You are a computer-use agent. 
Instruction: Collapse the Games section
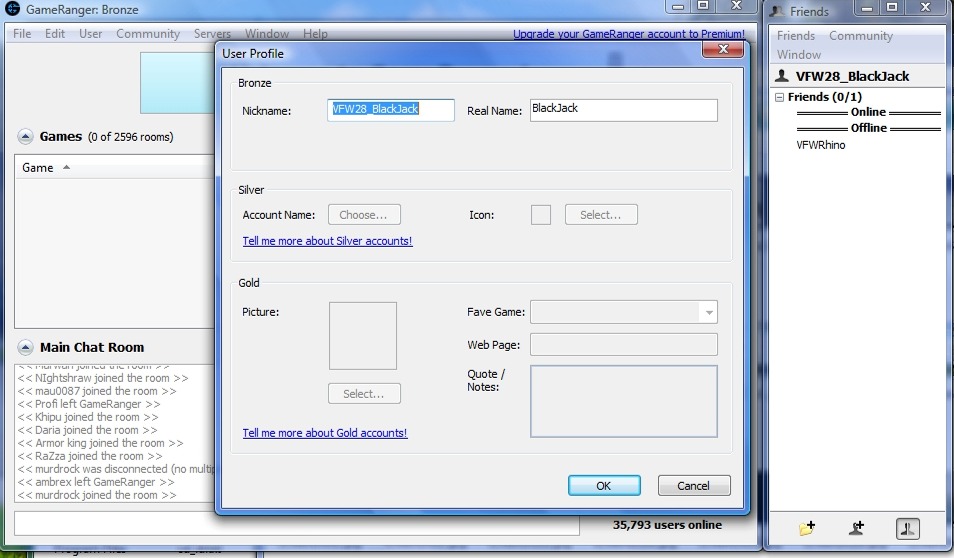click(x=25, y=137)
